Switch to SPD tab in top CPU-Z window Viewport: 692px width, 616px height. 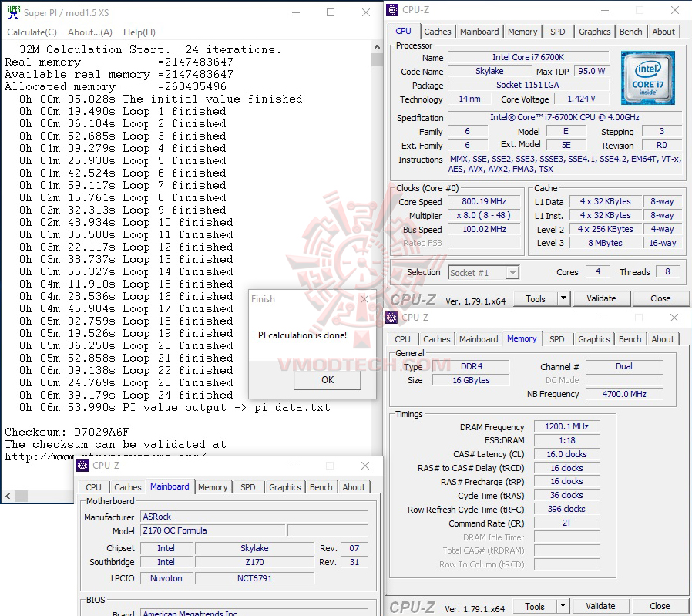pyautogui.click(x=557, y=32)
